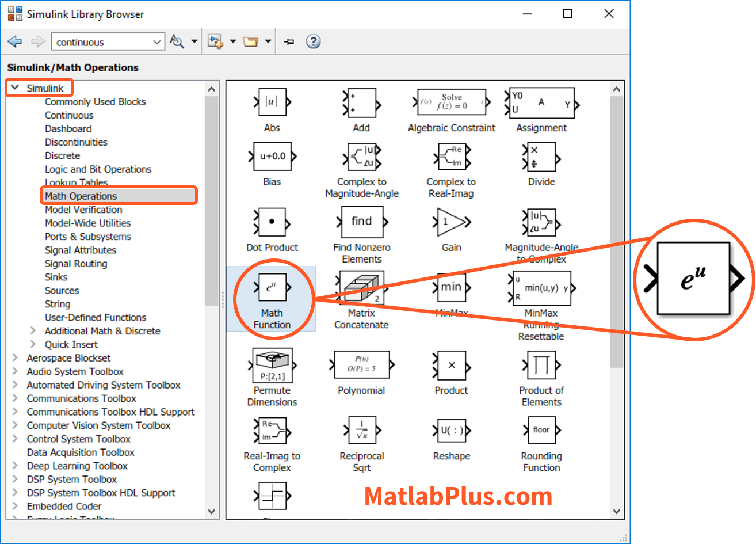The image size is (756, 544).
Task: Select the Math Function block
Action: click(272, 288)
